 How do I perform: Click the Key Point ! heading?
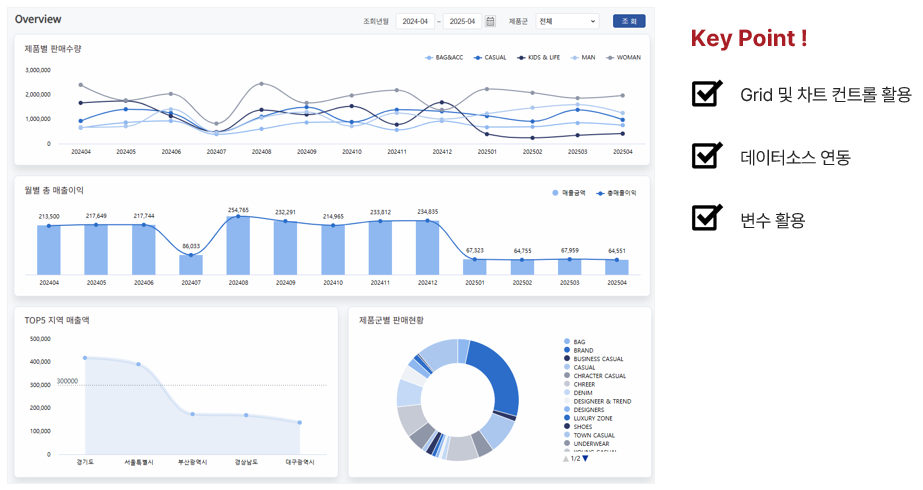[x=749, y=38]
